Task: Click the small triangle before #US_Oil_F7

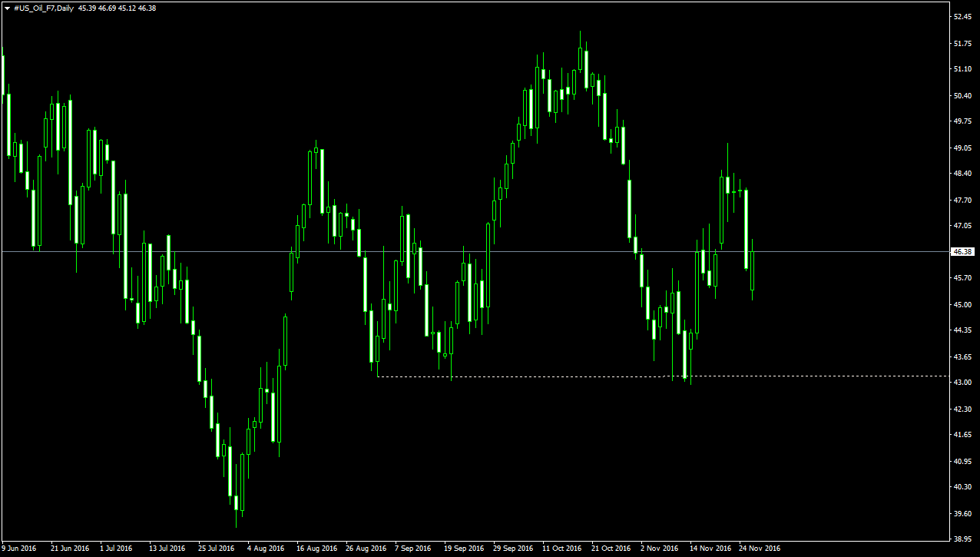Action: (x=7, y=8)
